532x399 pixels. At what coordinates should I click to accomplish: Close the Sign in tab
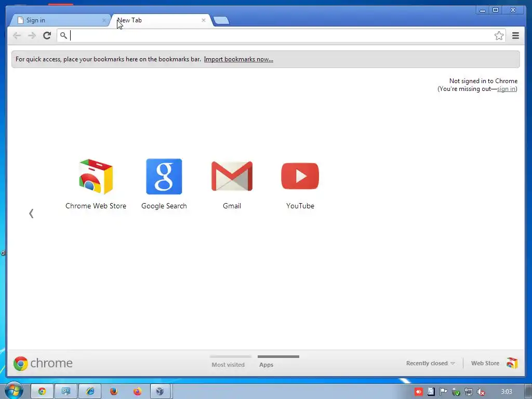(x=104, y=20)
